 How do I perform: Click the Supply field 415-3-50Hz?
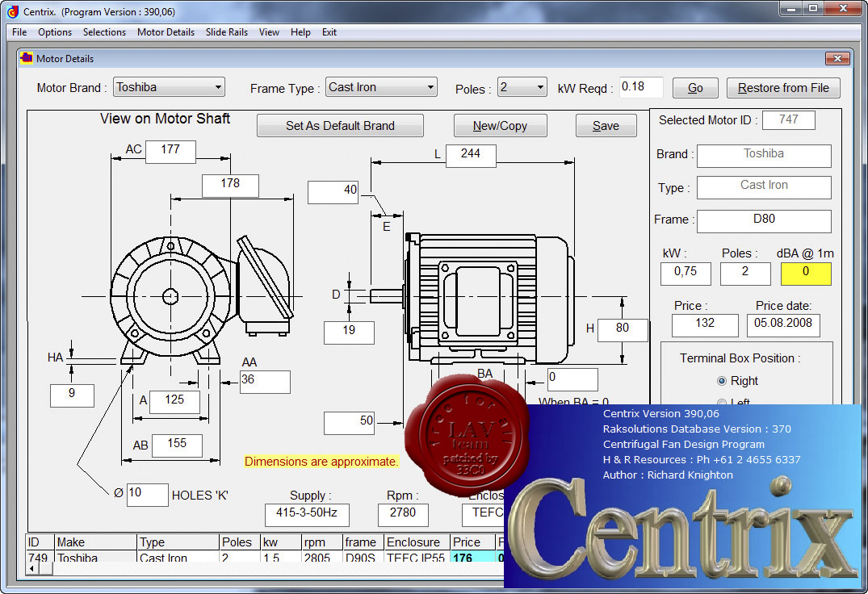click(x=308, y=514)
